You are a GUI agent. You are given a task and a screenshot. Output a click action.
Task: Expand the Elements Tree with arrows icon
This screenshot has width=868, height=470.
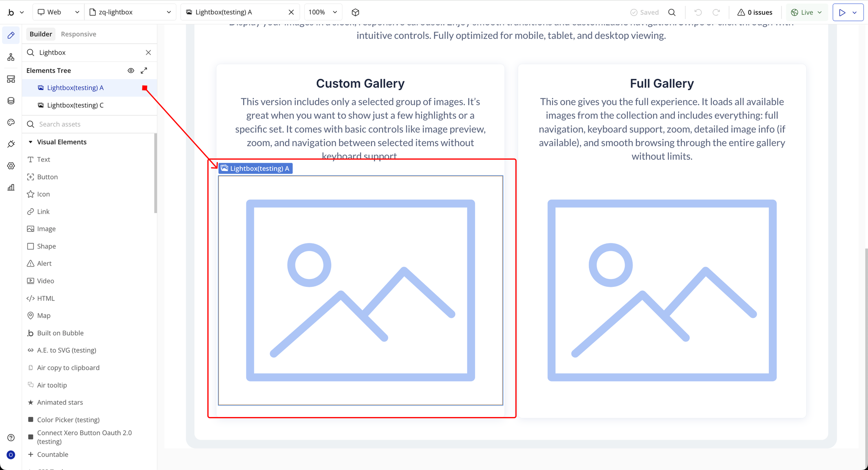click(x=144, y=70)
